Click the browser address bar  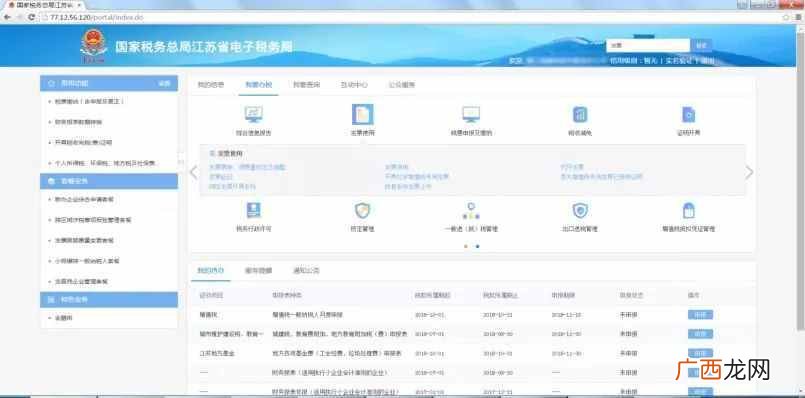pos(411,17)
